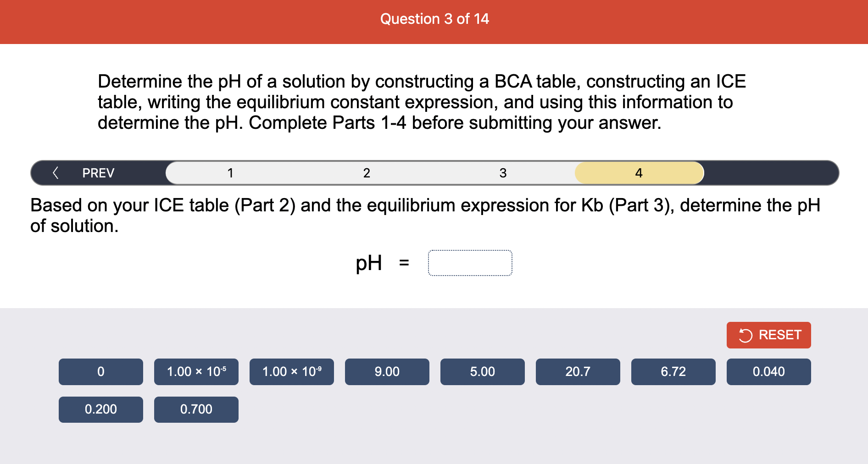Click inside the pH answer input box
This screenshot has height=464, width=868.
(x=470, y=262)
